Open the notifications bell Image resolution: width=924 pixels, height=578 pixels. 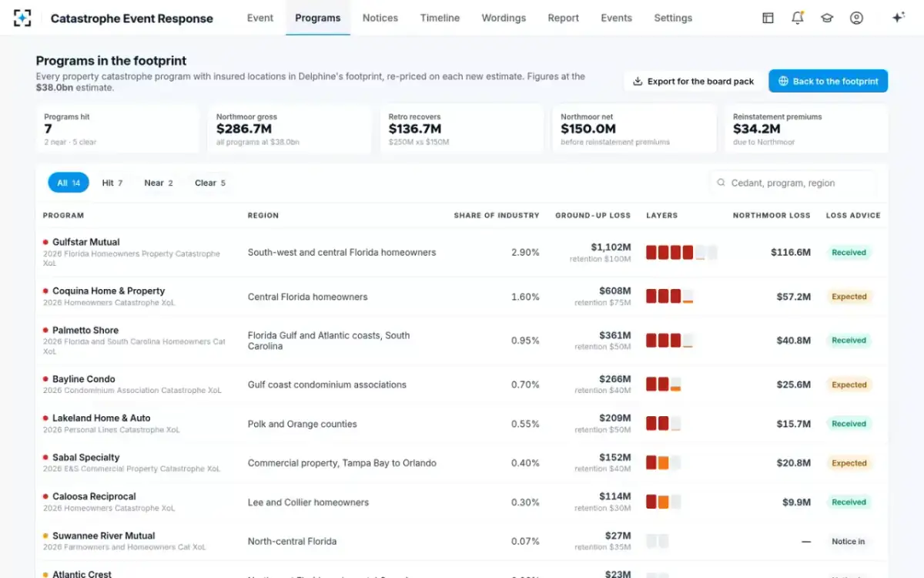click(x=798, y=18)
